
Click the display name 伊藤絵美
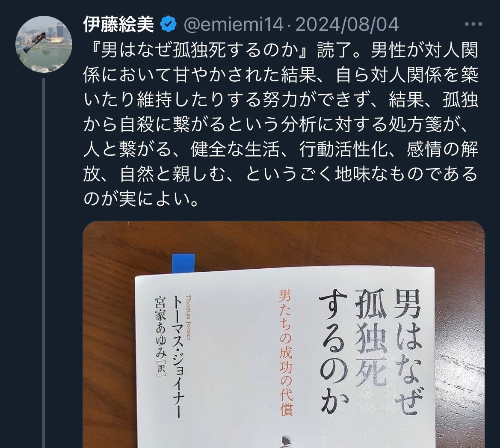tap(118, 24)
